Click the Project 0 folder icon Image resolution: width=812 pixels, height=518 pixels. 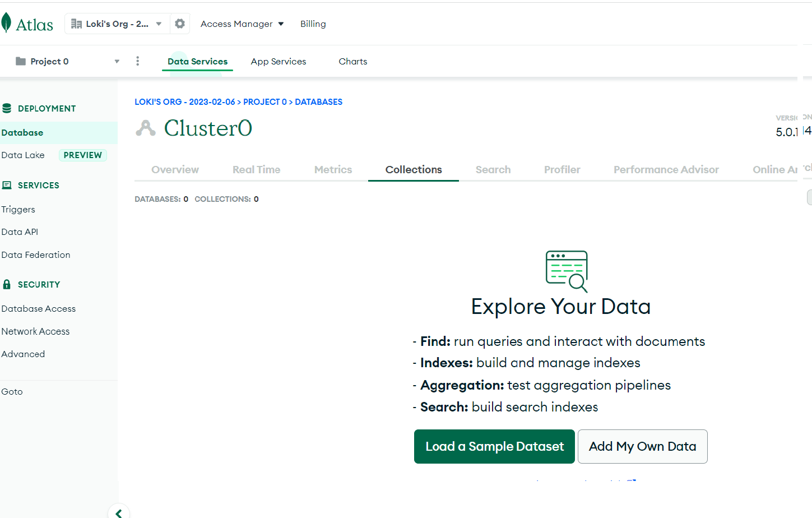pyautogui.click(x=21, y=61)
